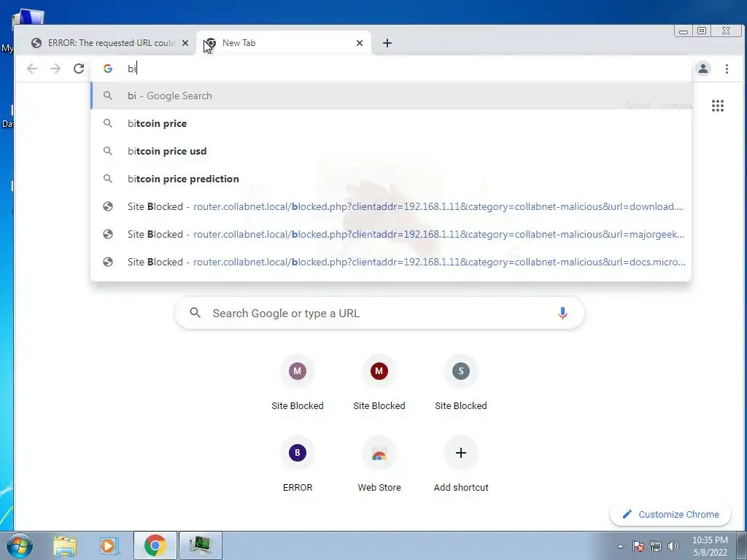The height and width of the screenshot is (560, 747).
Task: Open the first Site Blocked shortcut (purple M)
Action: tap(298, 384)
